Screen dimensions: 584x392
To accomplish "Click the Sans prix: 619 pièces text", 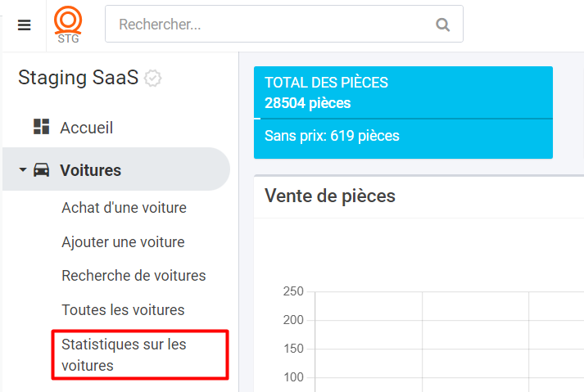I will (x=332, y=136).
